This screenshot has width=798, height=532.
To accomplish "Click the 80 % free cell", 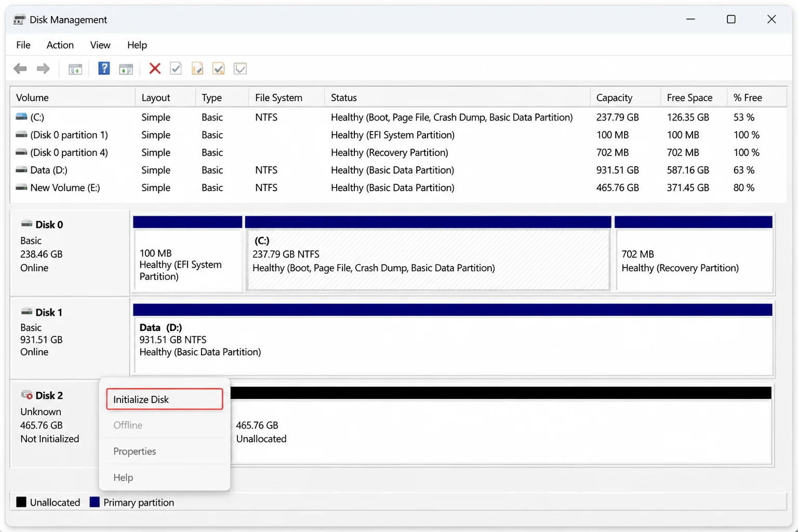I will coord(744,188).
